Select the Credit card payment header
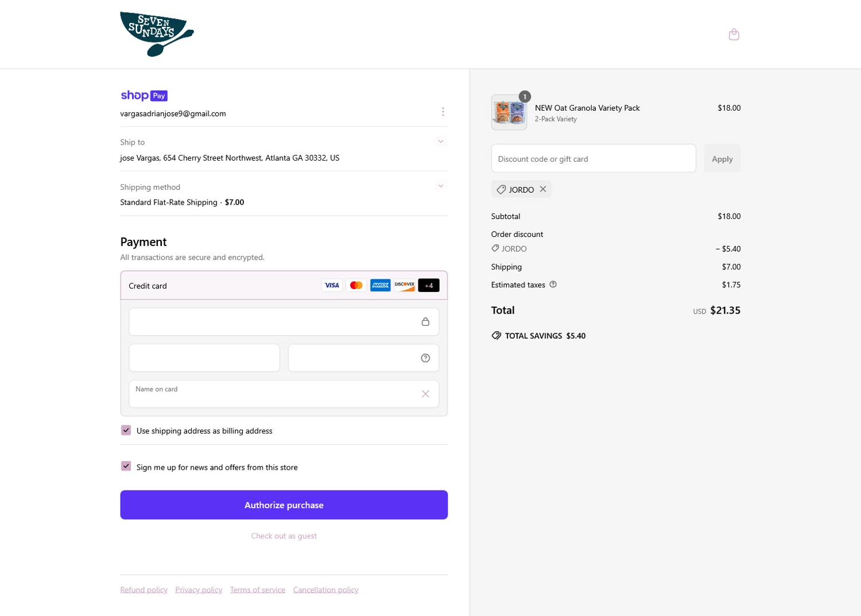This screenshot has width=861, height=616. [x=284, y=285]
